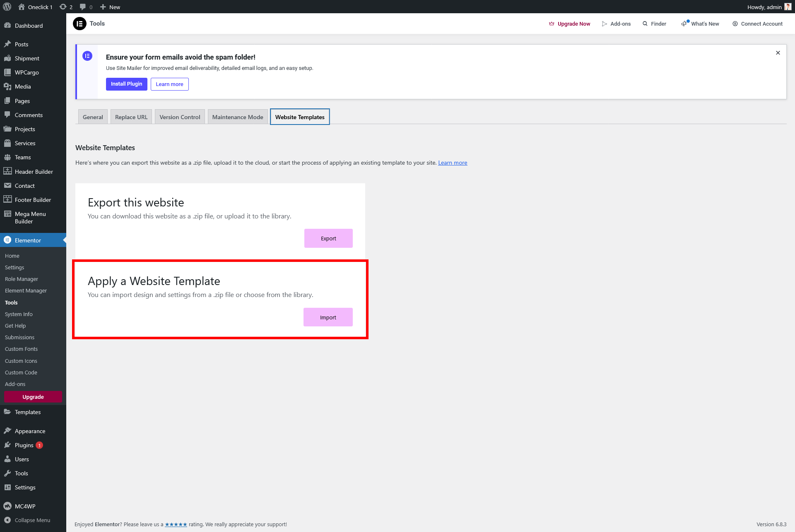Open the updates icon showing 2
This screenshot has width=795, height=532.
pos(66,7)
